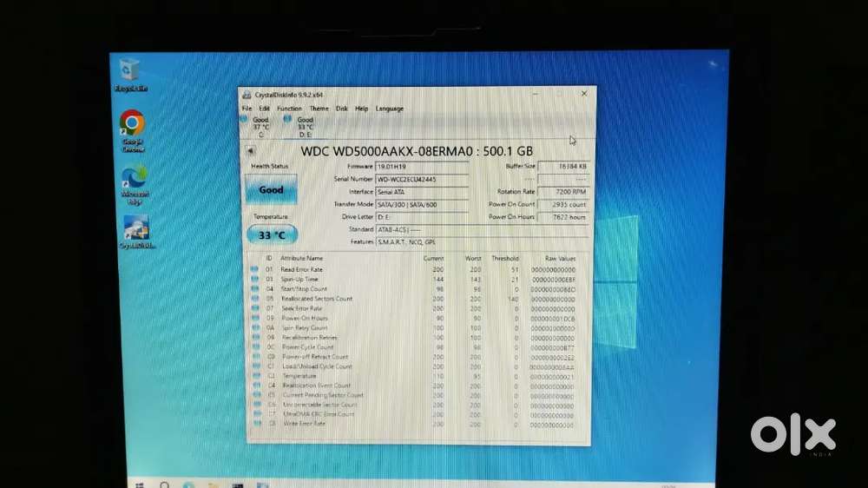Click Transfer Mode field SATA/300 | SATA/600
This screenshot has height=488, width=868.
(422, 204)
